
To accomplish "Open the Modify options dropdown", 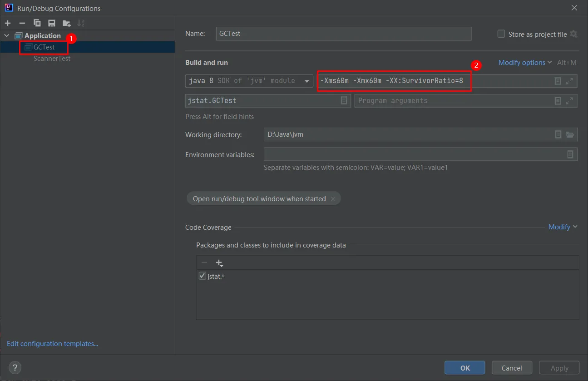I will (x=525, y=63).
